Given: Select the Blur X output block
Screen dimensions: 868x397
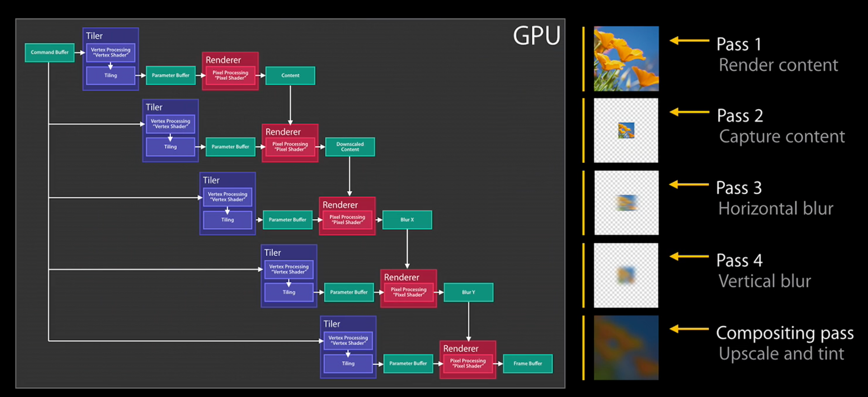Looking at the screenshot, I should (407, 220).
